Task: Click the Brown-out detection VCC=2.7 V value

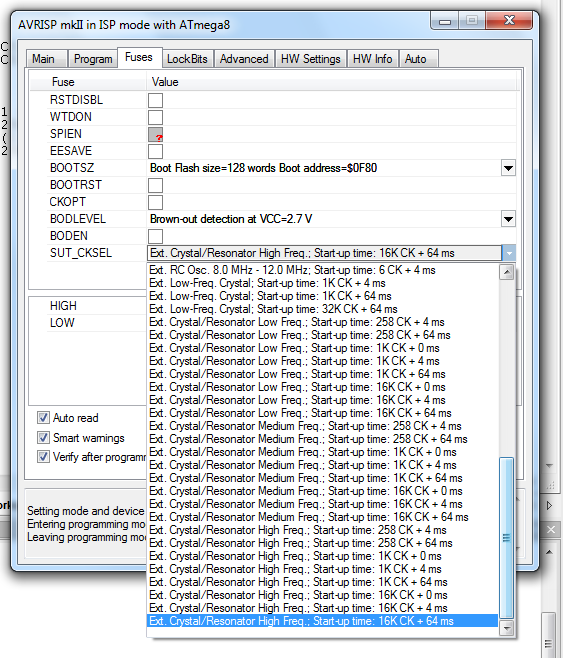Action: pyautogui.click(x=231, y=219)
